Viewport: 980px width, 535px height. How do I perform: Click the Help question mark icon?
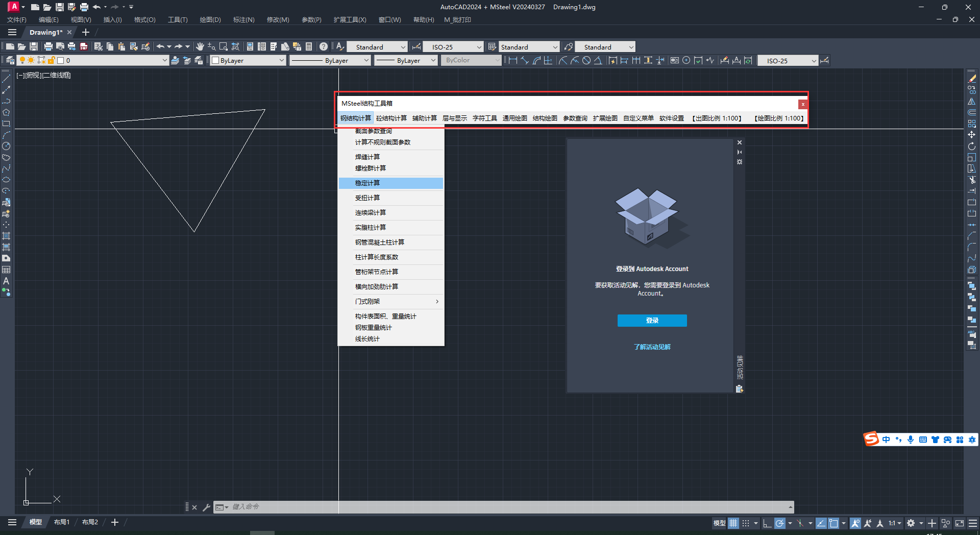click(x=324, y=47)
